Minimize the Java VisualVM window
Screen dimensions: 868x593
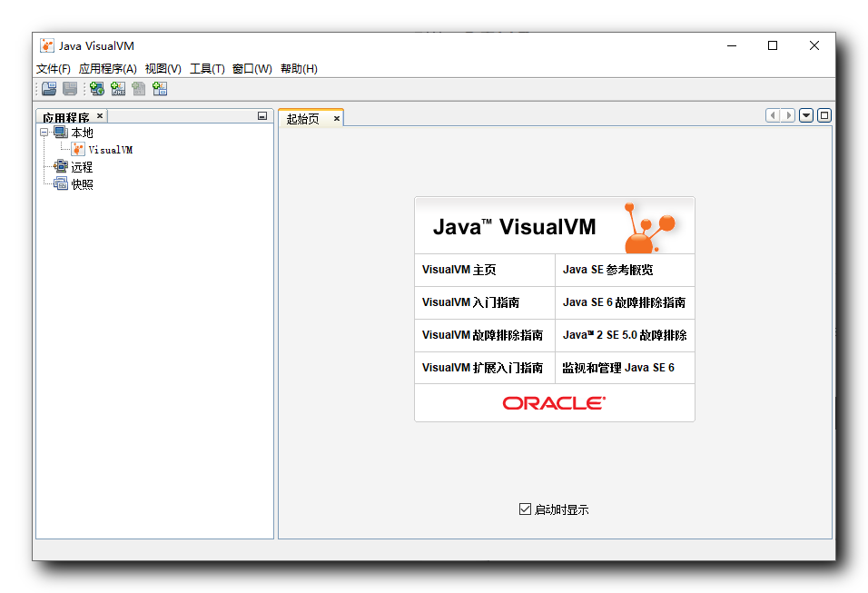point(732,46)
